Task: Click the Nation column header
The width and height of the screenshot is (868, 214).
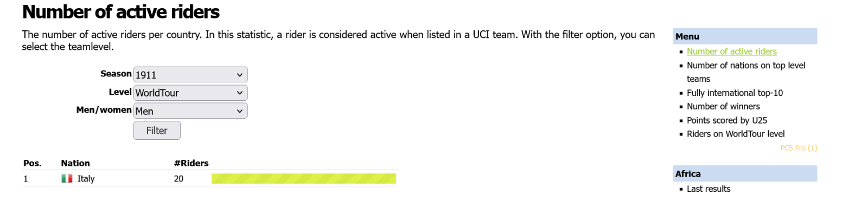Action: pyautogui.click(x=75, y=163)
